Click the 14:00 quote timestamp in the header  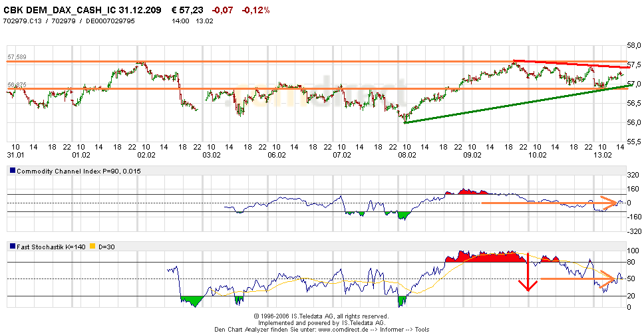coord(180,21)
